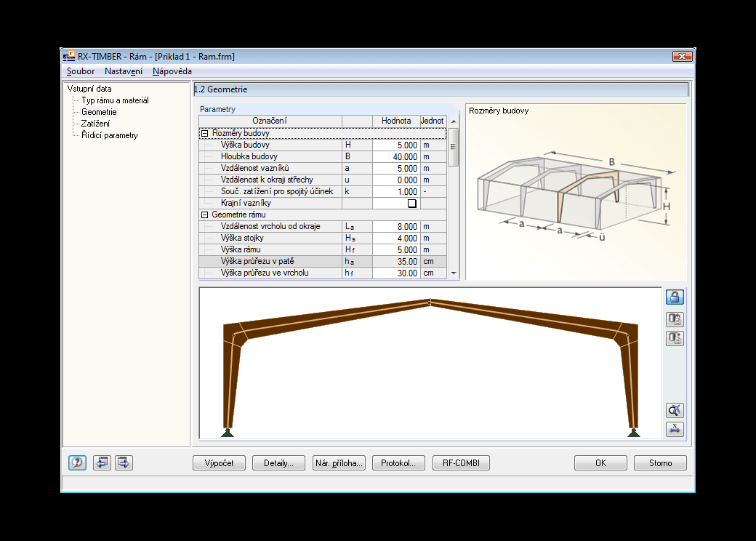
Task: Open the Soubor menu
Action: 81,71
